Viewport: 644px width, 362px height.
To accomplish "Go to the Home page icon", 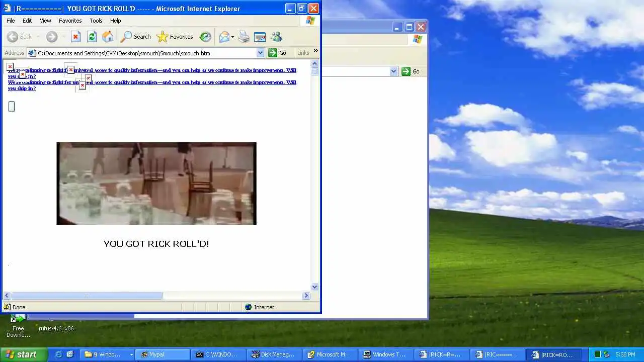I will tap(108, 37).
